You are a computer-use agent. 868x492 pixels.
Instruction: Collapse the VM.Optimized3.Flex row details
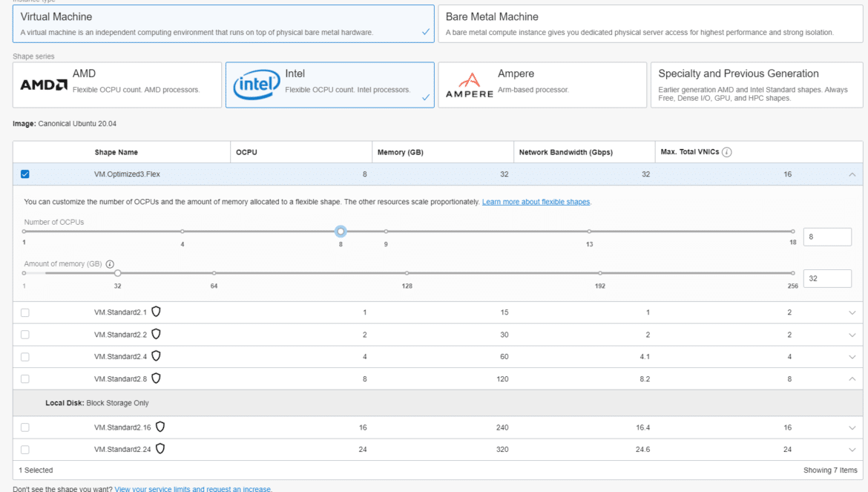[852, 174]
